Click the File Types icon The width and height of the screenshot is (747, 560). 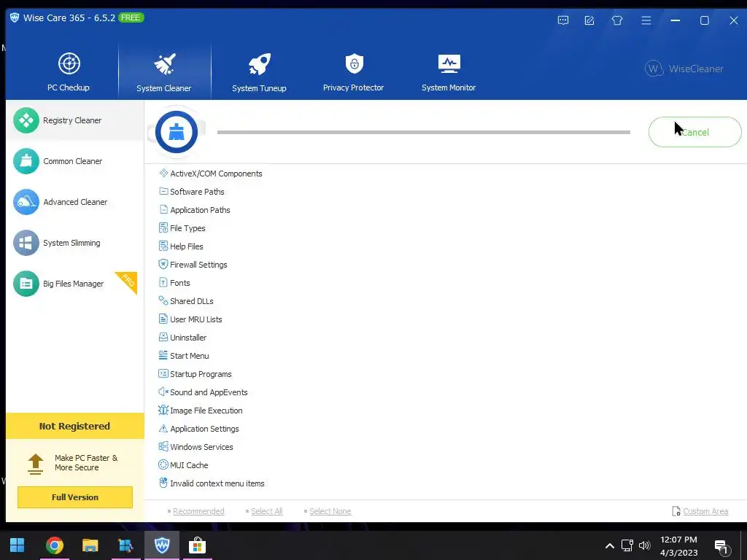coord(163,227)
